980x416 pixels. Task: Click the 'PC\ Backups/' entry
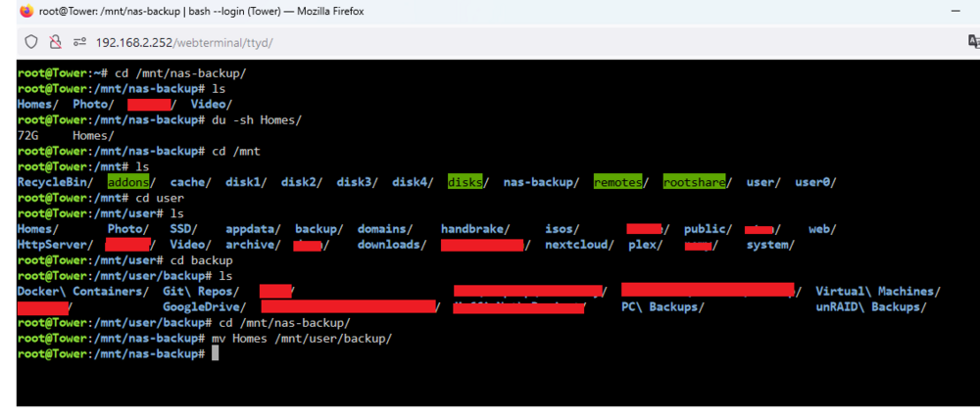pyautogui.click(x=663, y=306)
